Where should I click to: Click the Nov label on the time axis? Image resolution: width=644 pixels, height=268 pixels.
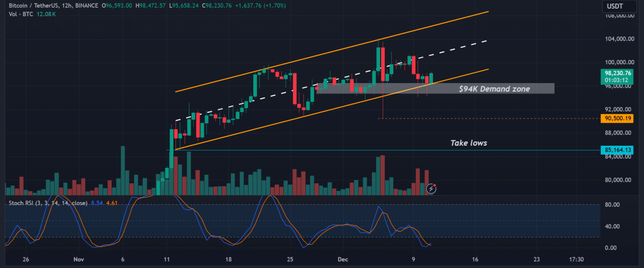coord(79,259)
